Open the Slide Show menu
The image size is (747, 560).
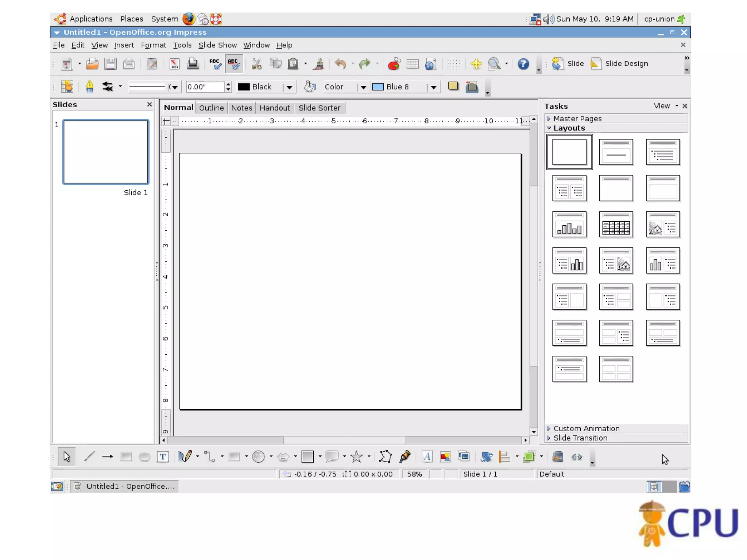(x=217, y=45)
